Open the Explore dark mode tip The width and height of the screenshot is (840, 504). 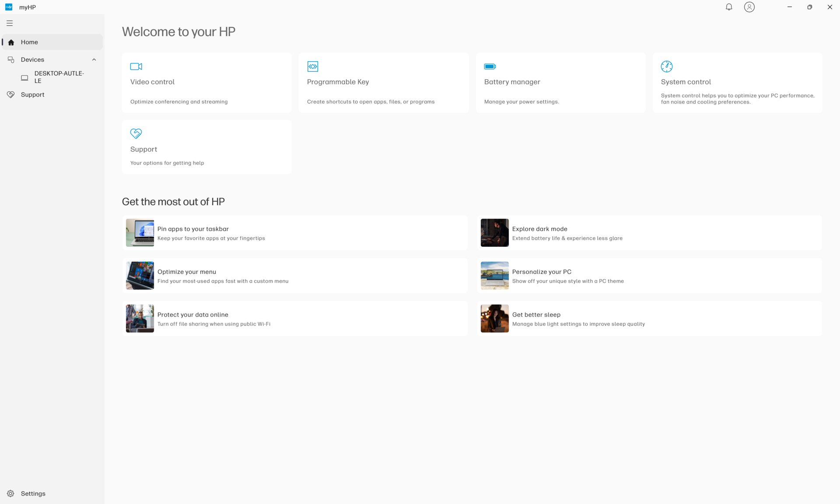(539, 229)
